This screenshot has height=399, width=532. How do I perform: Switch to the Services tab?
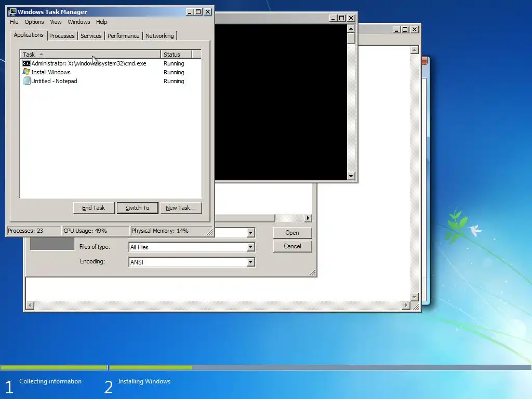[x=91, y=36]
